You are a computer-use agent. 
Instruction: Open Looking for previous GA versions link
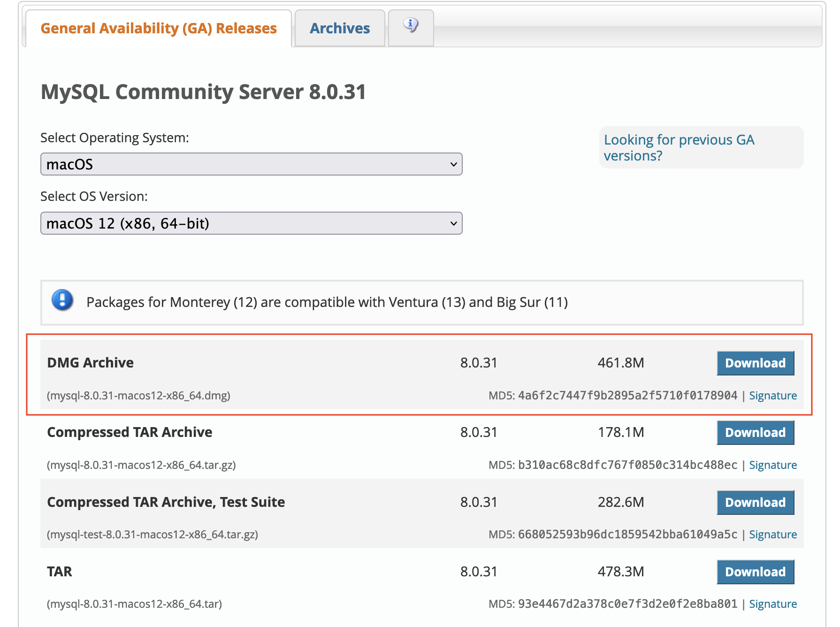click(x=679, y=147)
